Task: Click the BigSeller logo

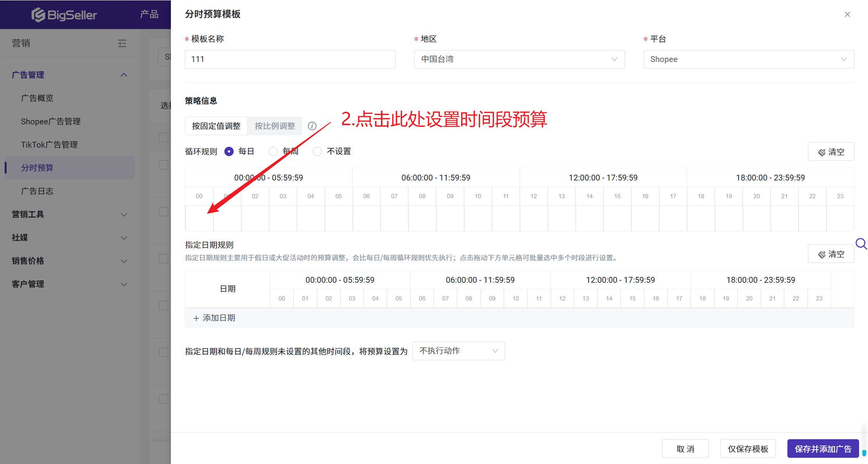Action: 64,15
